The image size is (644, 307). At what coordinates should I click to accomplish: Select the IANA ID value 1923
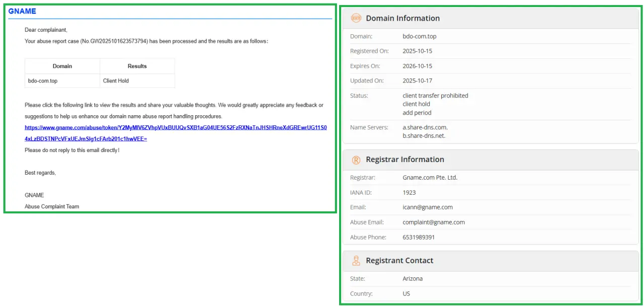[x=409, y=193]
